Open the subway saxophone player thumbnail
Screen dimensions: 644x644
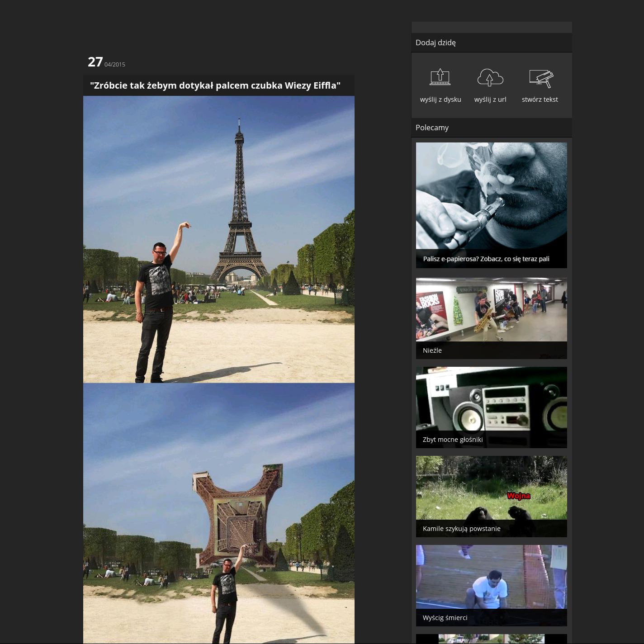click(x=491, y=310)
